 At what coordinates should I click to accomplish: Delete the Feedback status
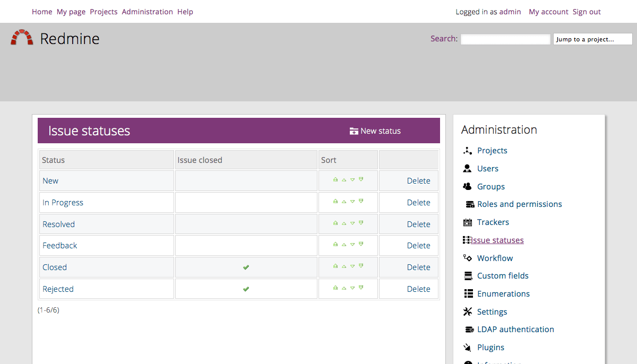point(418,246)
